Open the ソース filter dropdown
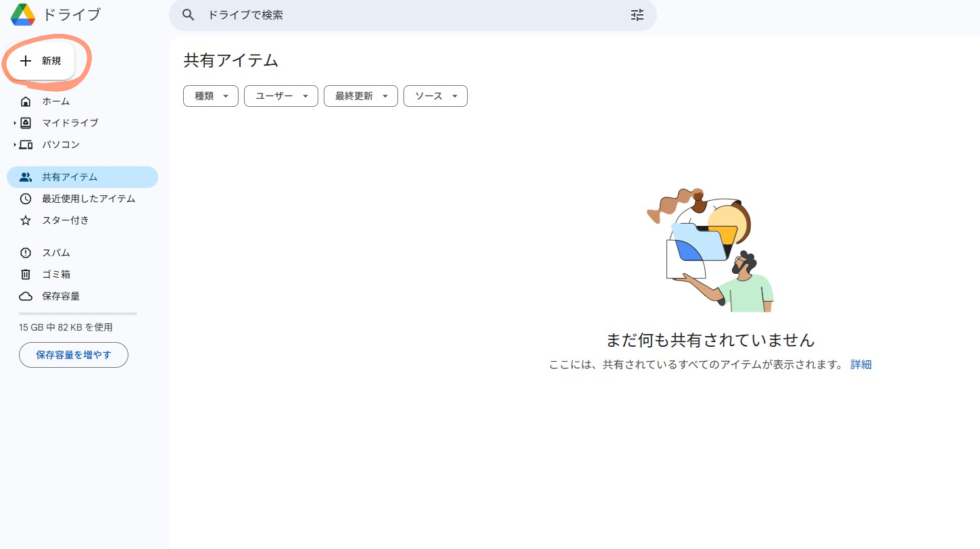 pyautogui.click(x=435, y=96)
